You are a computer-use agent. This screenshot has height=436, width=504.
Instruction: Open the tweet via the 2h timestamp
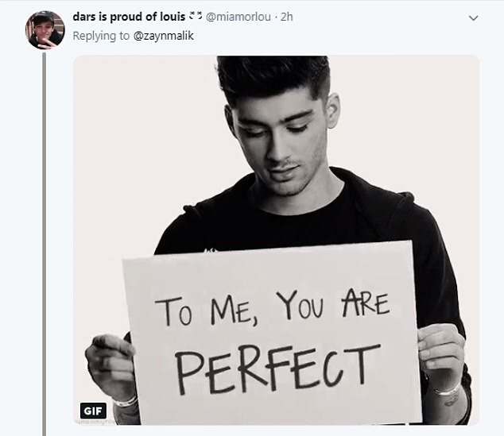click(285, 17)
